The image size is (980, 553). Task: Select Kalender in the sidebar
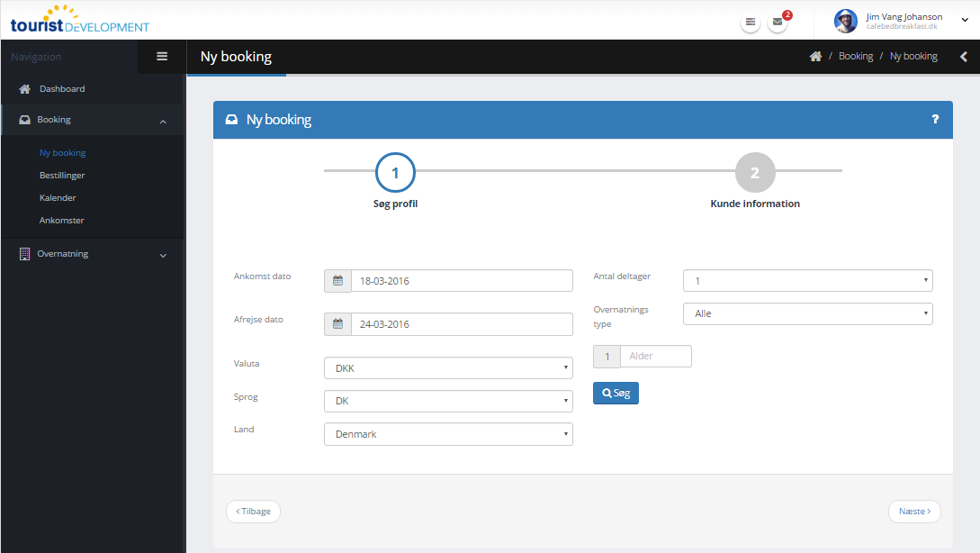pyautogui.click(x=58, y=198)
